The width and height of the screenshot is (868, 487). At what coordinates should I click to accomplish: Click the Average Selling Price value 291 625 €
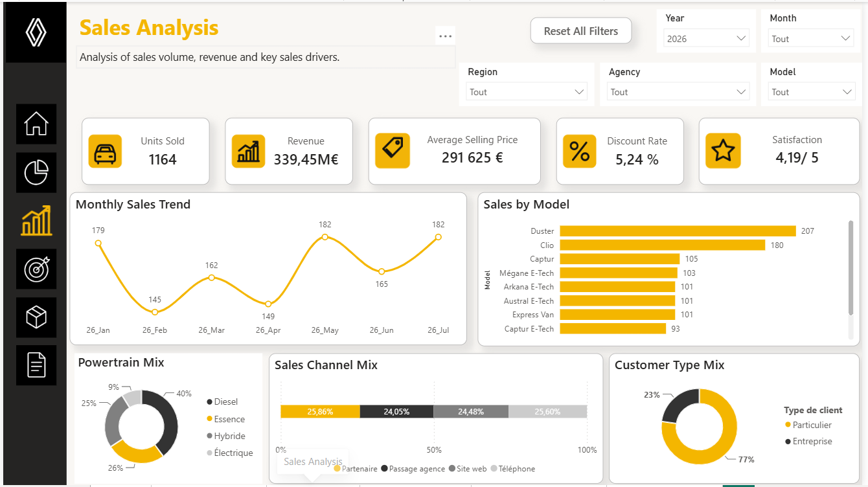(472, 157)
